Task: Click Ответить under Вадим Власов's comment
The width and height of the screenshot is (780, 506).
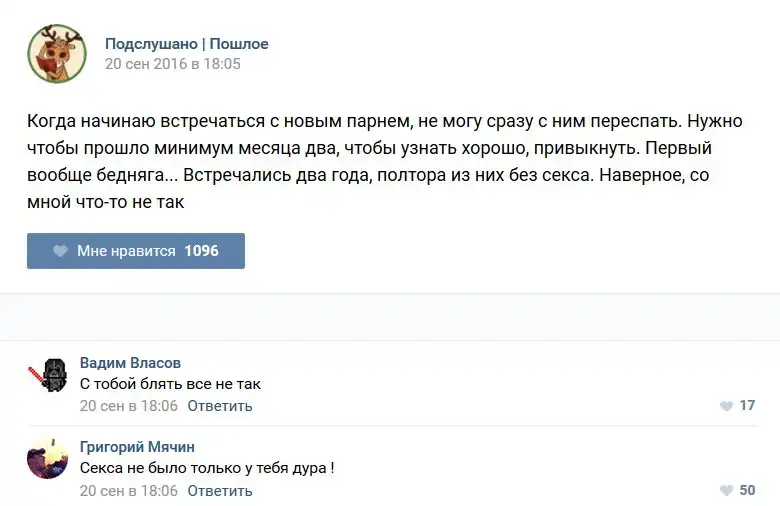Action: (219, 406)
